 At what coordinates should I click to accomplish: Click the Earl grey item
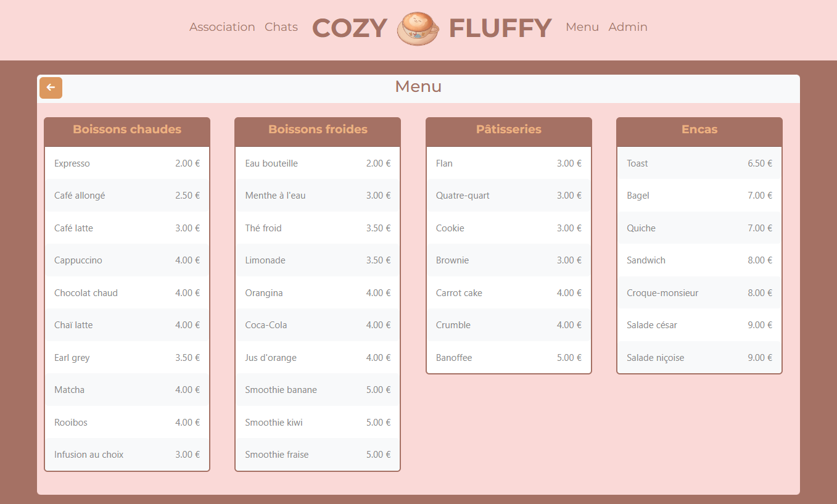click(x=127, y=358)
